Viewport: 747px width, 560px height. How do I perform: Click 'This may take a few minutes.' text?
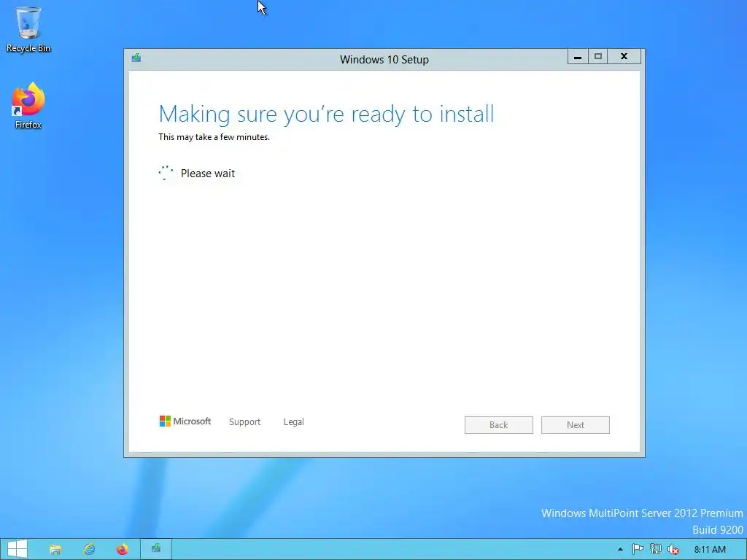click(214, 137)
